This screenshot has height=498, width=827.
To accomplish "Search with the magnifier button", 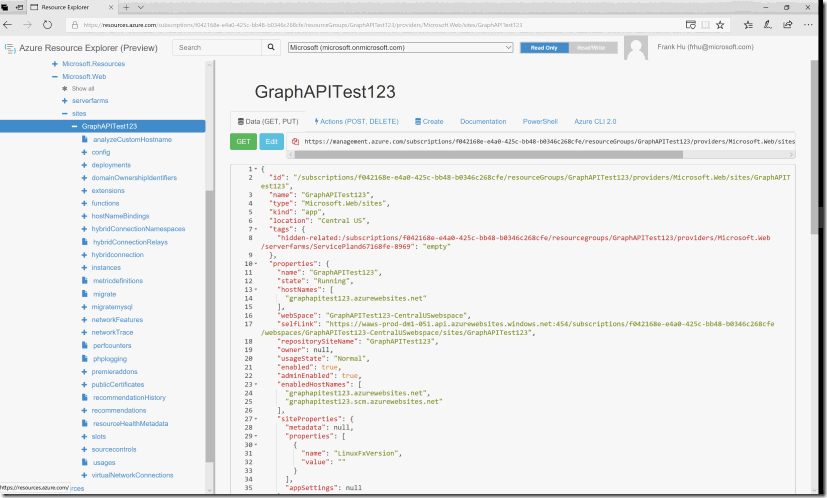I will point(271,47).
